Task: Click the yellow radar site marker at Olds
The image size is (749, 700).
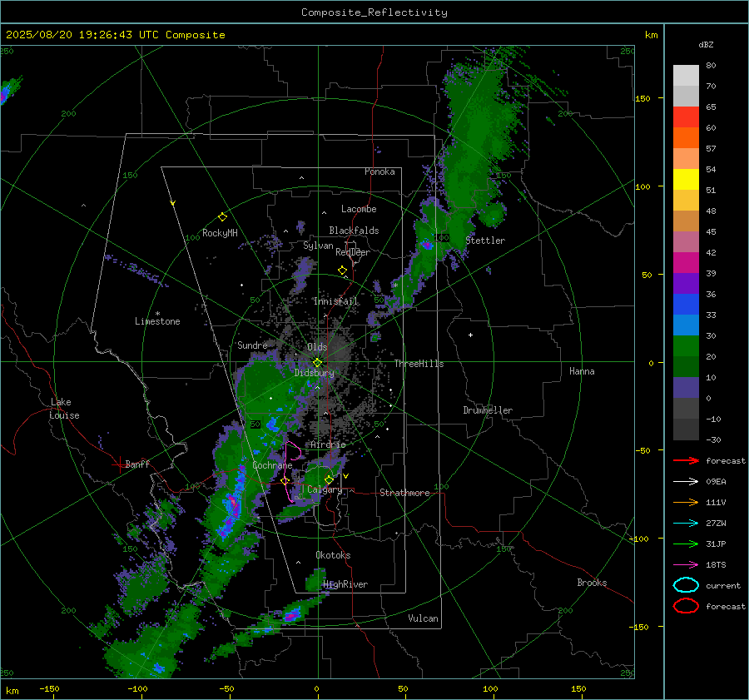Action: coord(317,363)
